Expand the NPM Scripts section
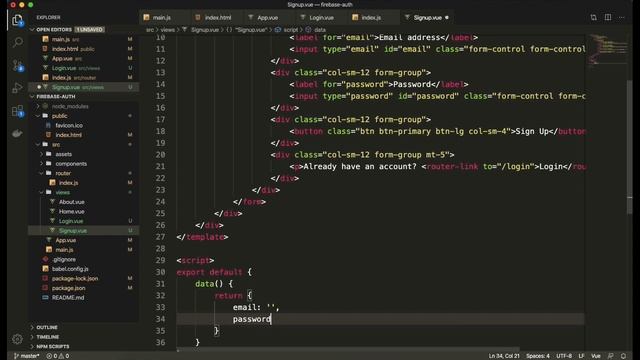Screen dimensions: 640x360 (x=53, y=347)
